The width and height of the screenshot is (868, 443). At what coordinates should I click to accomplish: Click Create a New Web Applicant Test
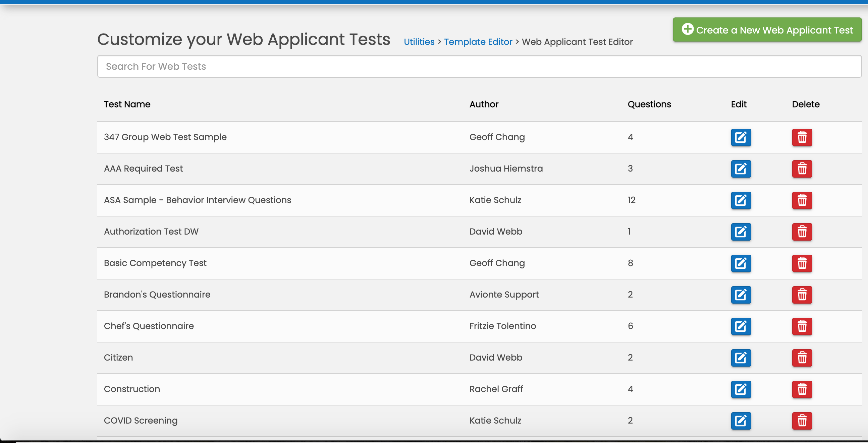pos(767,30)
